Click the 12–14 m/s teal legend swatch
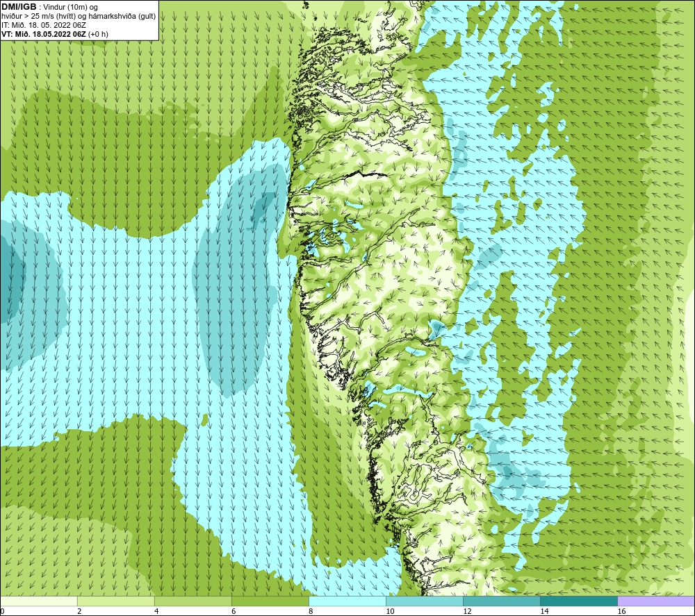The width and height of the screenshot is (695, 616). [502, 601]
